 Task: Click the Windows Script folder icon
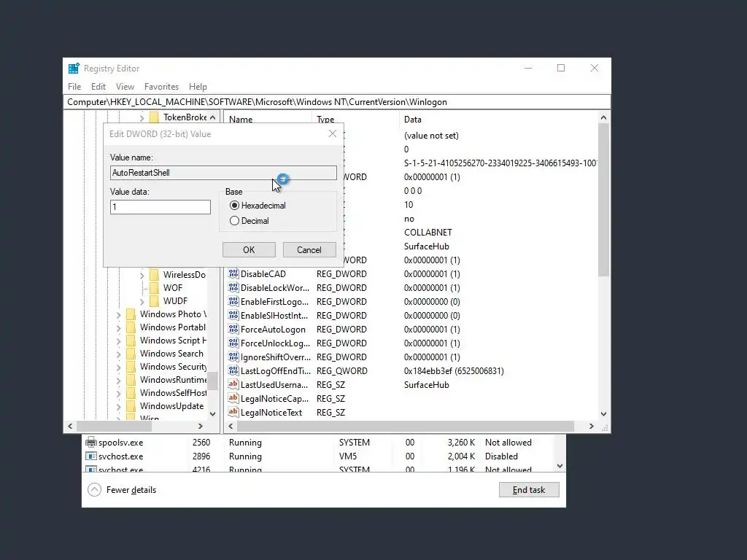point(131,341)
